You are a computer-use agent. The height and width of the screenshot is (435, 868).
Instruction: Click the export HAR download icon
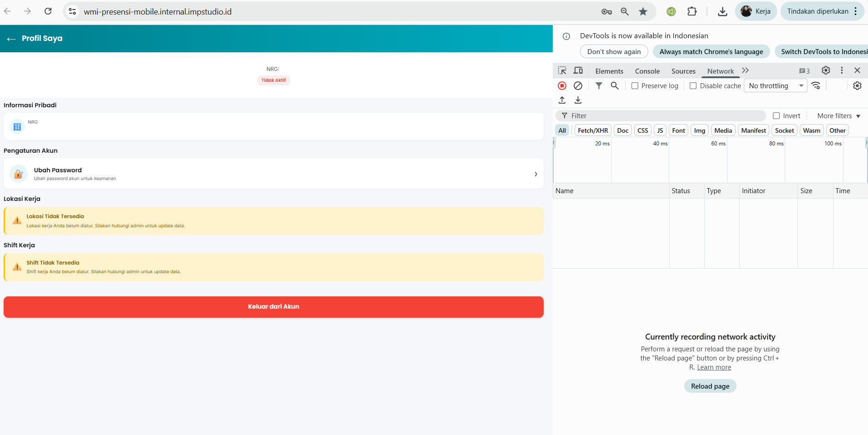click(x=578, y=100)
